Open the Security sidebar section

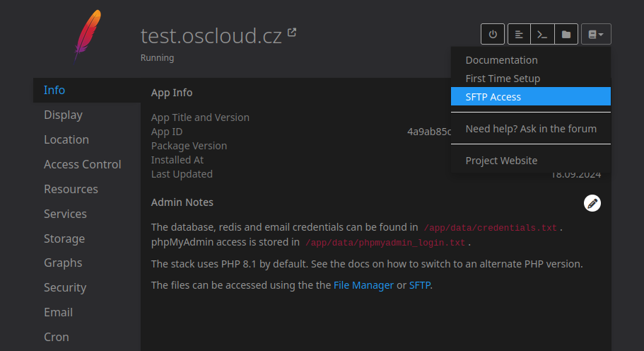coord(65,287)
